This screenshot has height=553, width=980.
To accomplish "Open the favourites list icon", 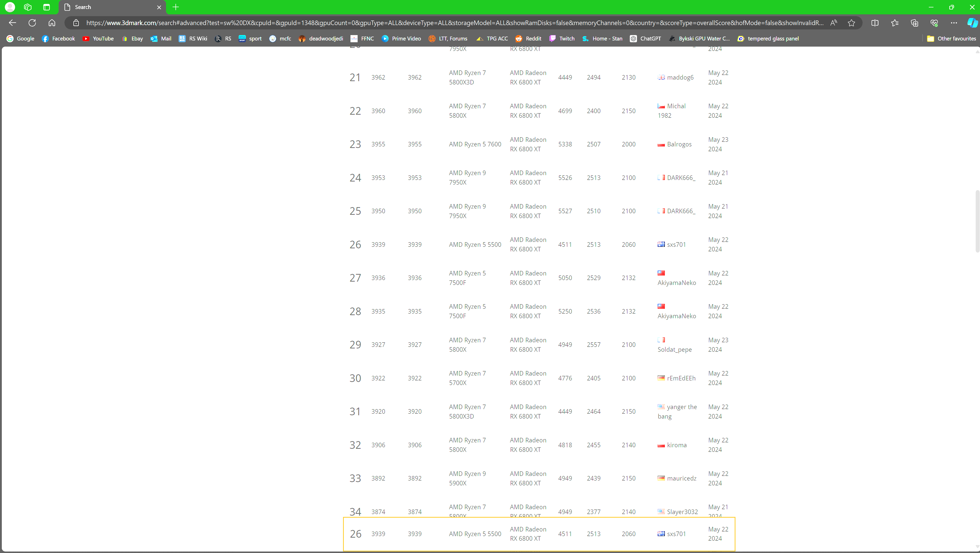I will click(895, 23).
